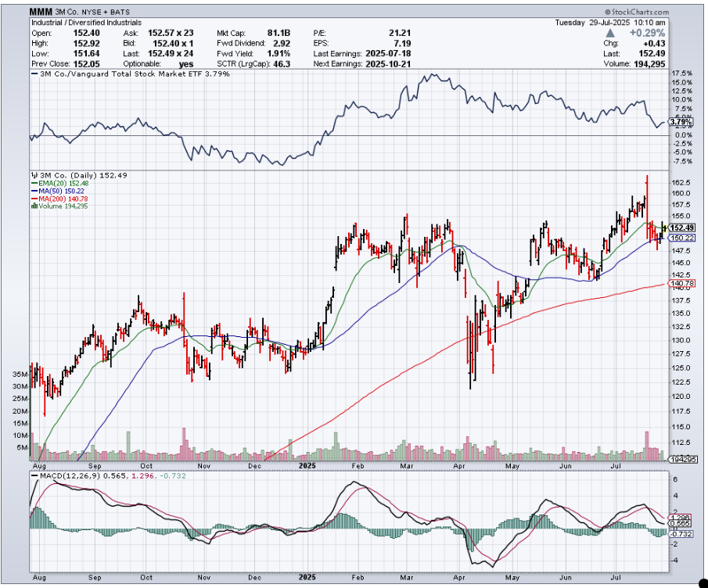Click the -0.732 MACD histogram value tag
The image size is (708, 588).
pyautogui.click(x=681, y=534)
